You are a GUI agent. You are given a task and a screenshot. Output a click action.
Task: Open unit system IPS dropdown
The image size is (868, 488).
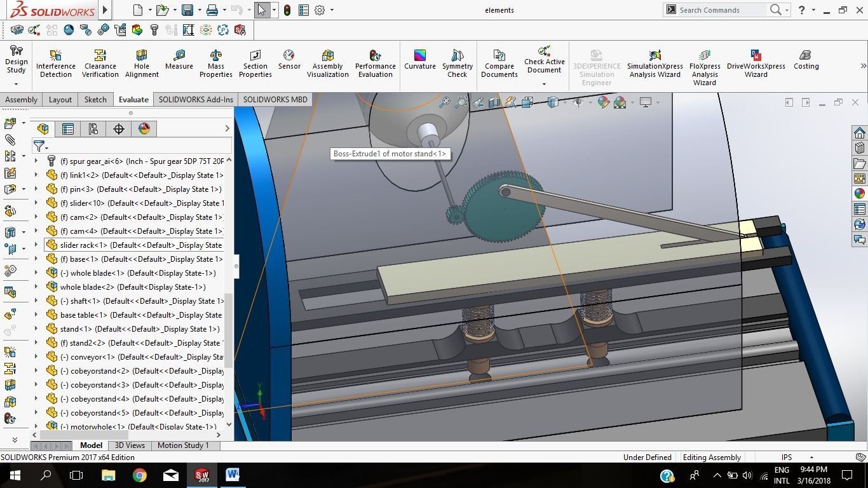811,457
